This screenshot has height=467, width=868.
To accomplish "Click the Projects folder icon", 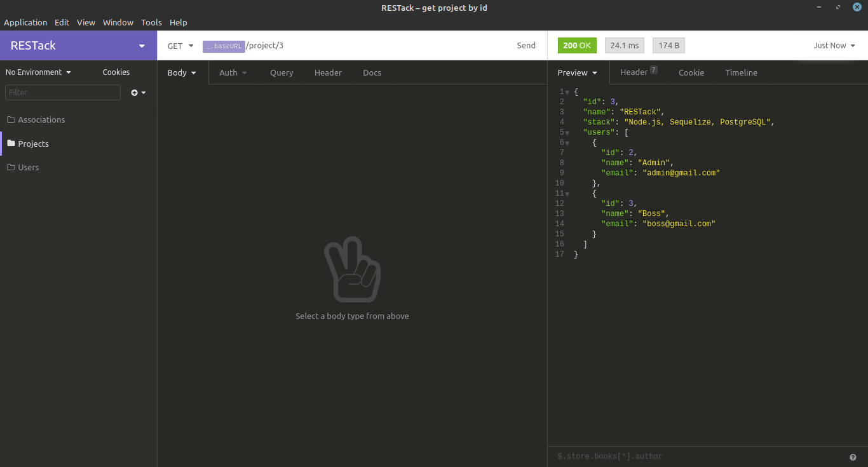I will pos(11,144).
